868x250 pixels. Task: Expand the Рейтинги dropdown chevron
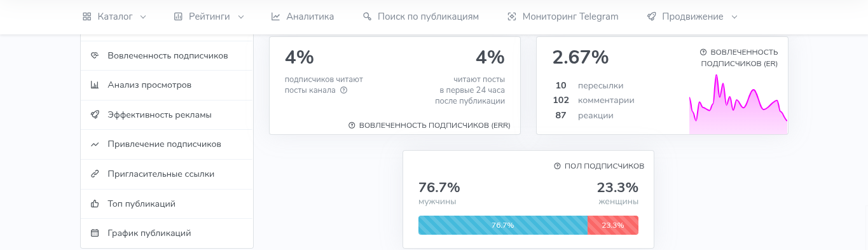coord(241,17)
